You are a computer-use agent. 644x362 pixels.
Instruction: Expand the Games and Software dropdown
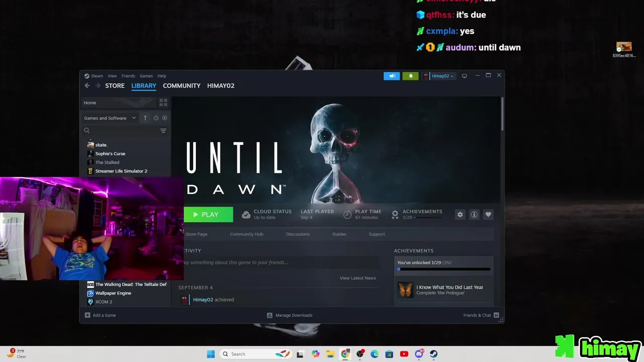110,118
